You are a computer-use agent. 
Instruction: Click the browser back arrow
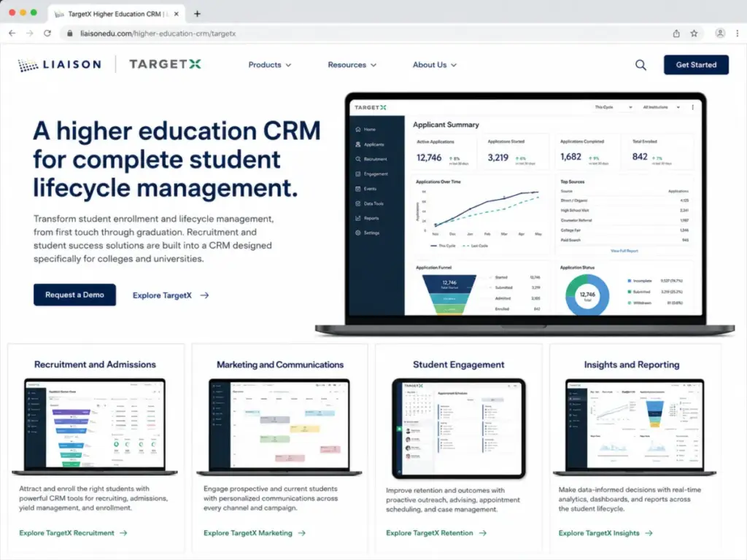coord(12,34)
